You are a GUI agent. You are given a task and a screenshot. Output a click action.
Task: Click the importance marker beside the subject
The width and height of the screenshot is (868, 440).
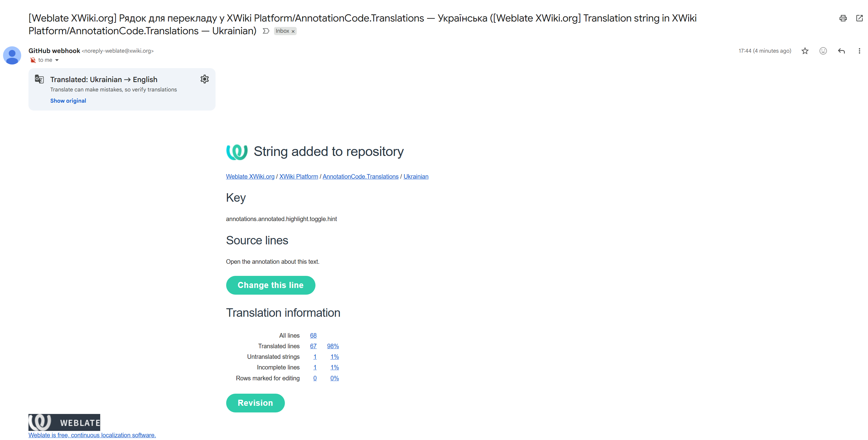[266, 31]
